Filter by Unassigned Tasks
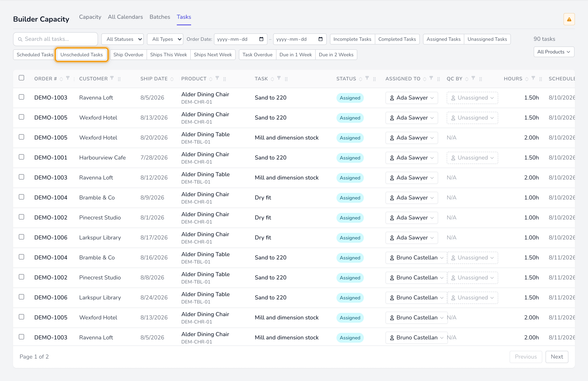Image resolution: width=588 pixels, height=381 pixels. click(x=487, y=39)
